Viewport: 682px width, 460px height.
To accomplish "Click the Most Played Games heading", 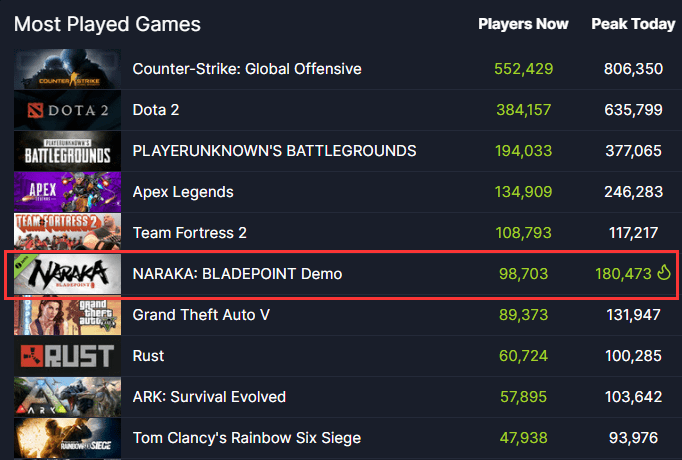I will (x=107, y=24).
